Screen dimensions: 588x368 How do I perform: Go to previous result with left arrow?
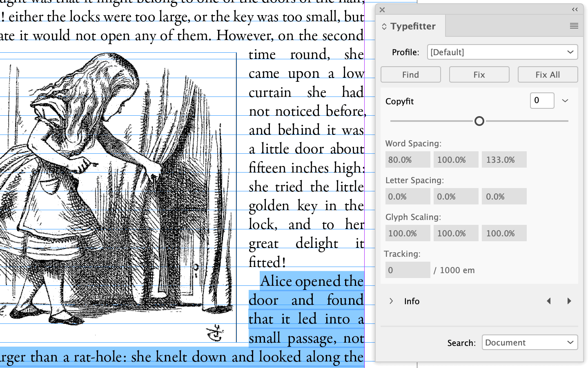549,301
